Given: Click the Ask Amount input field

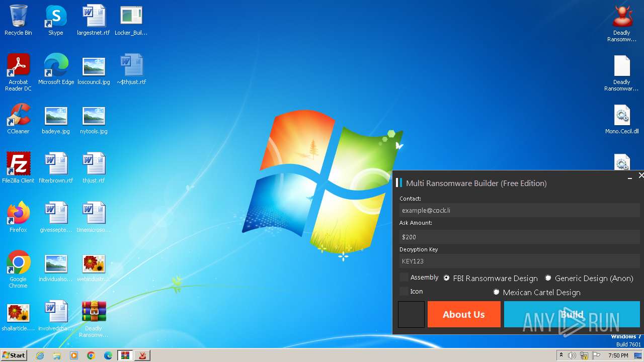Looking at the screenshot, I should coord(519,237).
